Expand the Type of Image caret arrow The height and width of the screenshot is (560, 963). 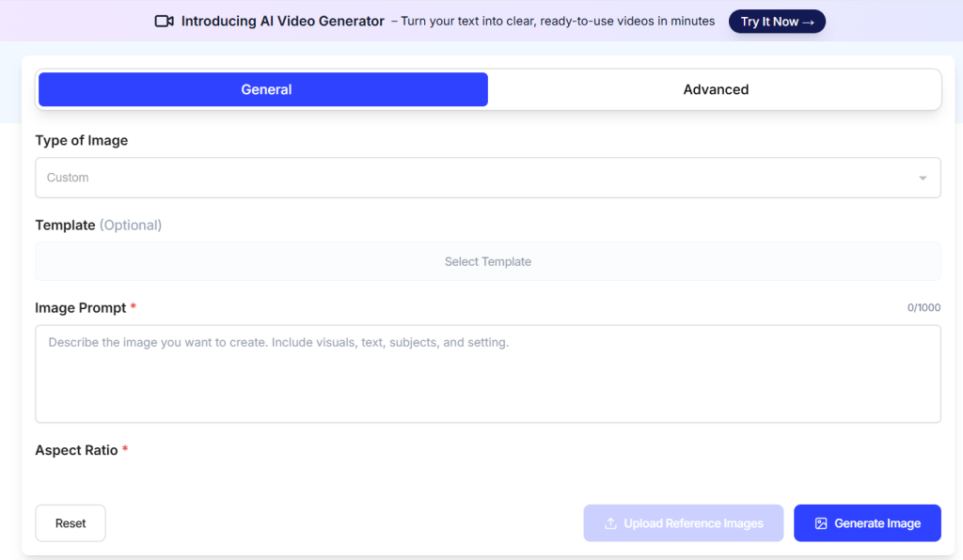pos(923,179)
